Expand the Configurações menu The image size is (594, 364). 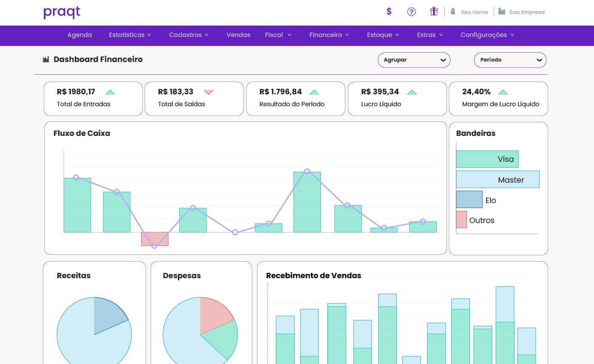coord(487,35)
